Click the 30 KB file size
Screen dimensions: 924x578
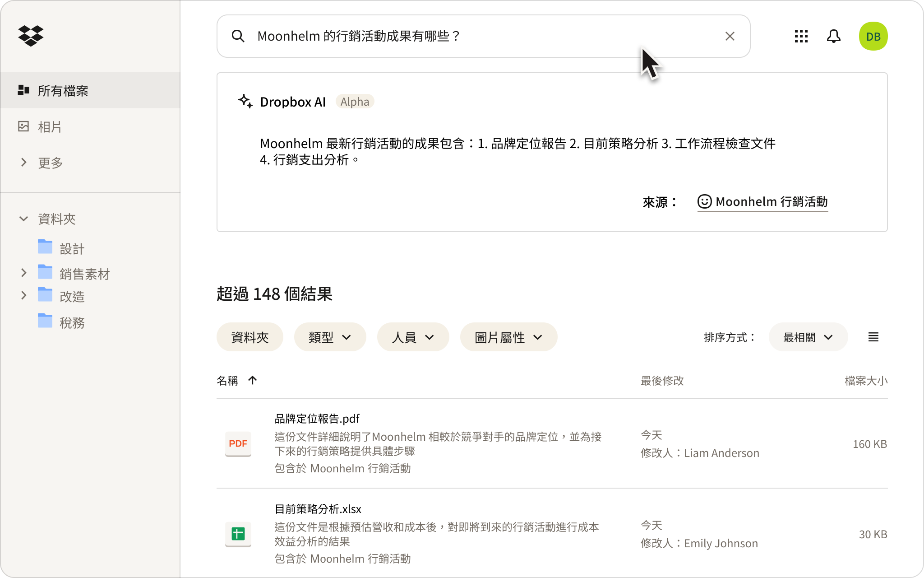point(873,534)
